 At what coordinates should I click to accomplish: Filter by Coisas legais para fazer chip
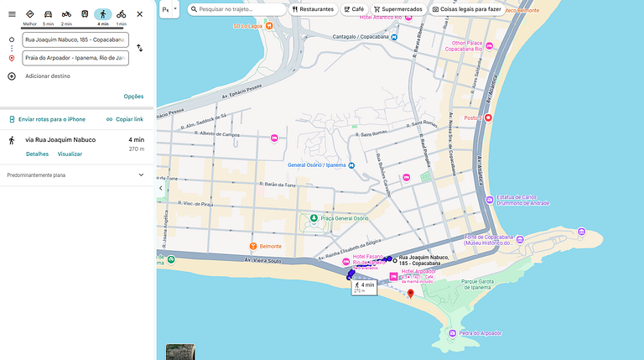coord(467,9)
